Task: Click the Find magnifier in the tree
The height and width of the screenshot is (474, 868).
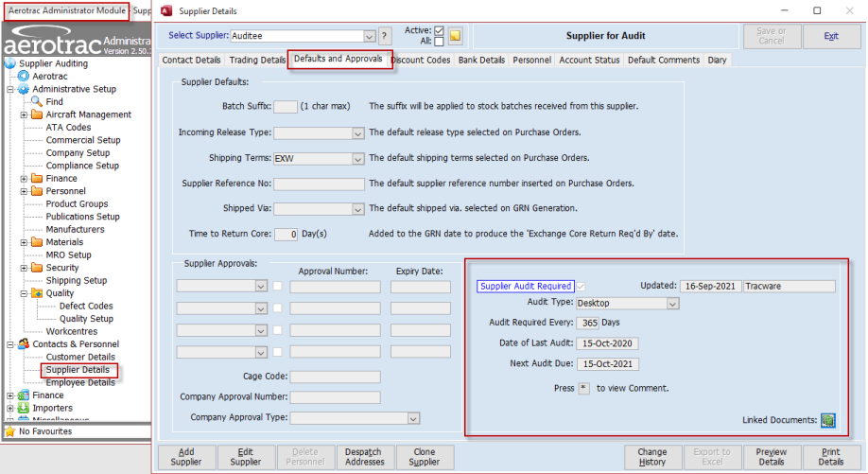Action: [37, 101]
